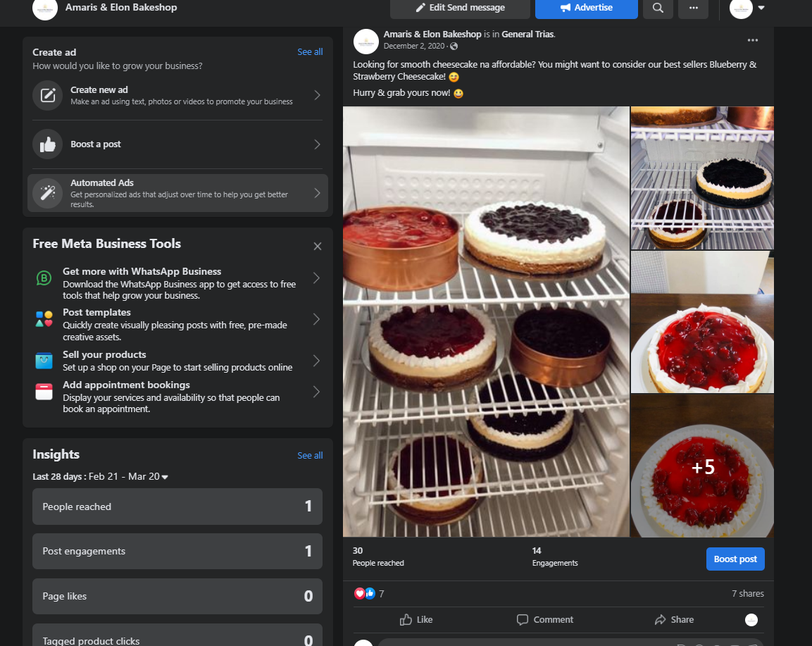View the 7 shares list
This screenshot has width=812, height=646.
coord(747,594)
